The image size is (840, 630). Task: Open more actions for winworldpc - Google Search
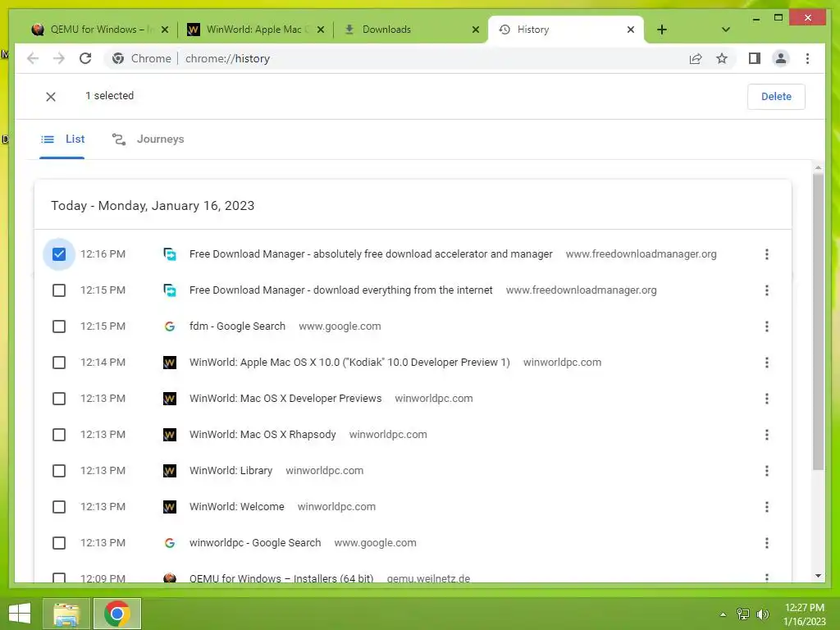coord(767,543)
